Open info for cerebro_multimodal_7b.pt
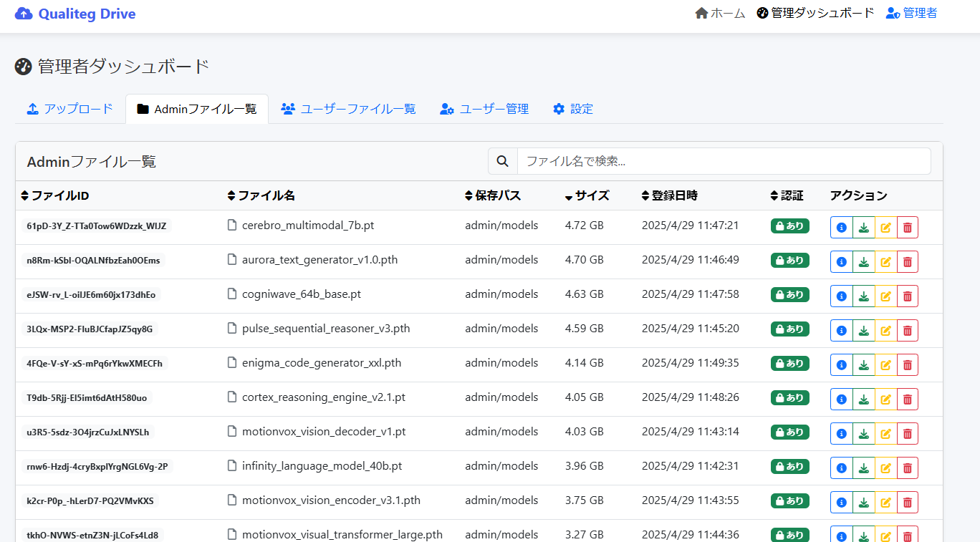Screen dimensions: 980x542 pos(842,228)
